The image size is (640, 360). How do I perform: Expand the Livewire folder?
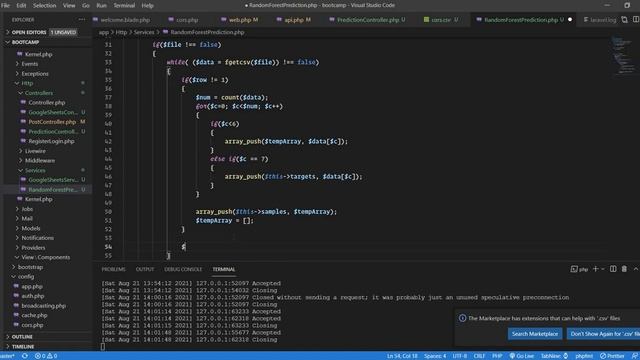click(35, 151)
